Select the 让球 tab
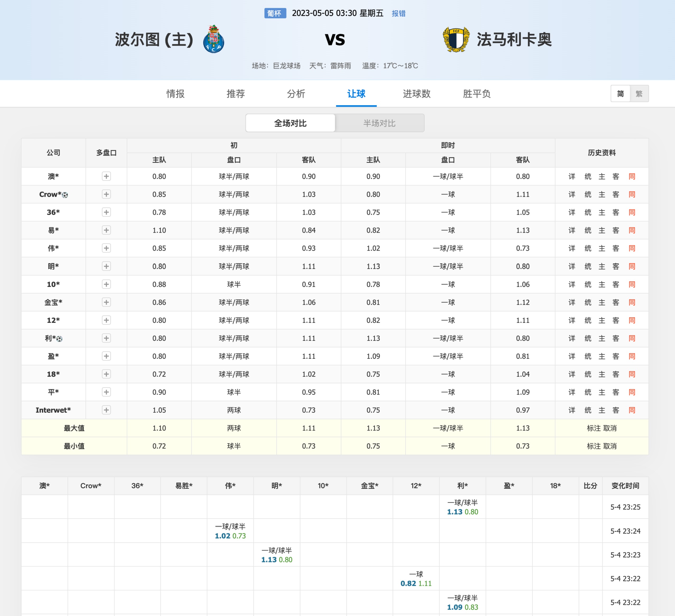Image resolution: width=675 pixels, height=616 pixels. (356, 94)
